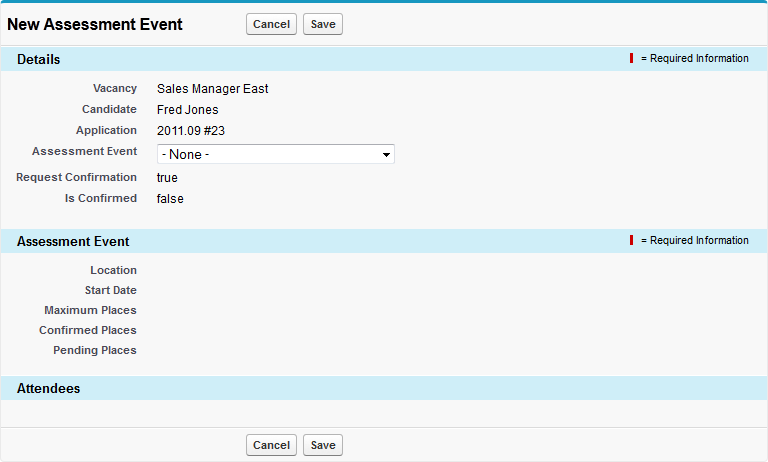Click the red required marker in Details header

(631, 59)
